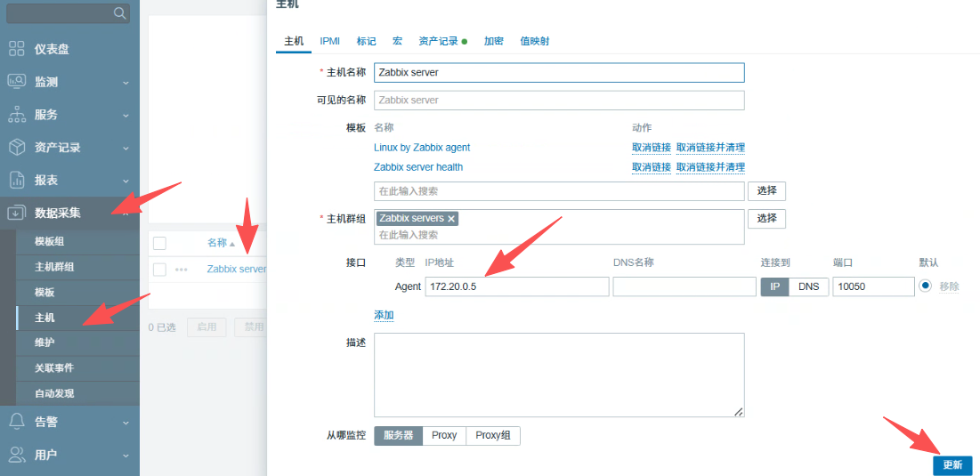Click 选择 button next to template search
980x476 pixels.
coord(767,191)
